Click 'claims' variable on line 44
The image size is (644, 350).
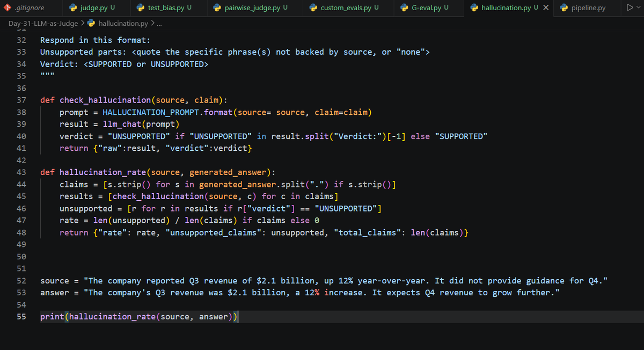(x=74, y=185)
